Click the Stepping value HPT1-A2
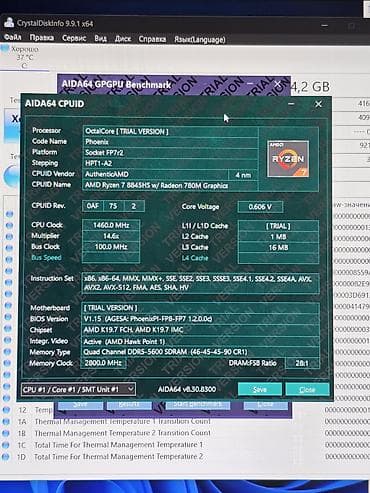370x493 pixels. click(170, 163)
